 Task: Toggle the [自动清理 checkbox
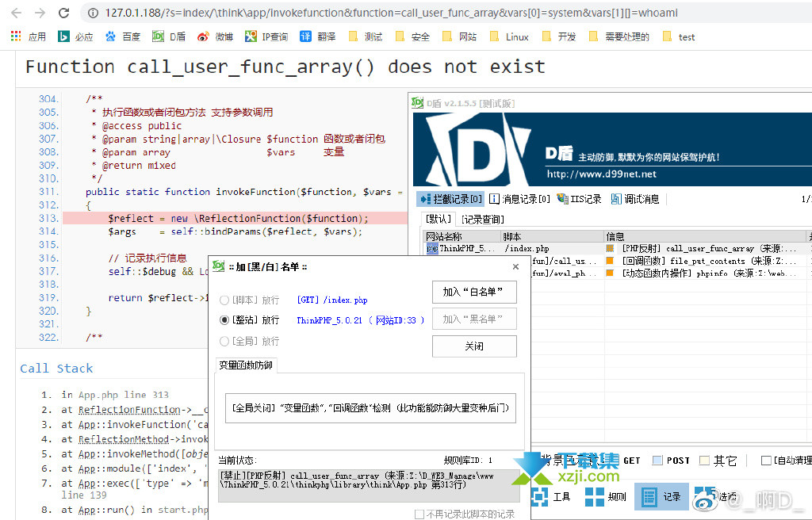(x=766, y=461)
